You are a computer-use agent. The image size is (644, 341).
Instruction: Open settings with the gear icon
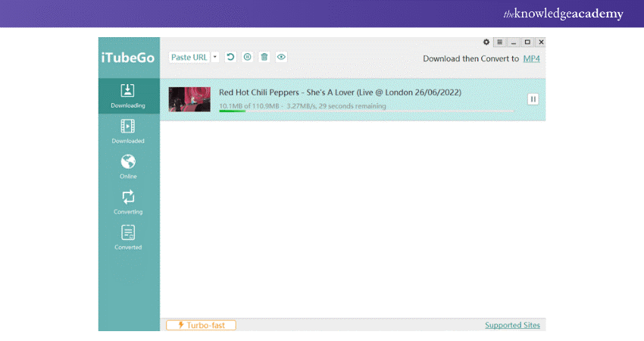point(486,42)
